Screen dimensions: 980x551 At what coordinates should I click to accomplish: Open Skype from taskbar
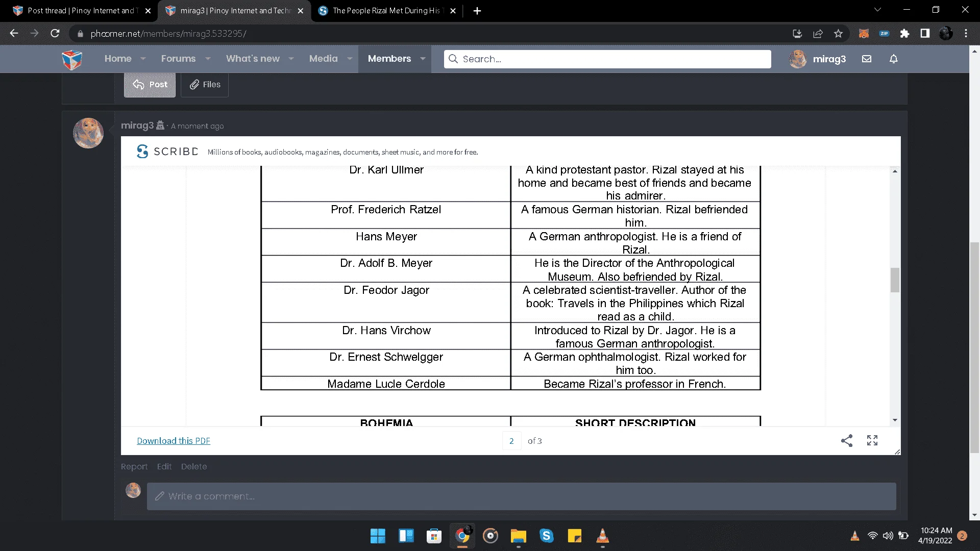tap(546, 536)
